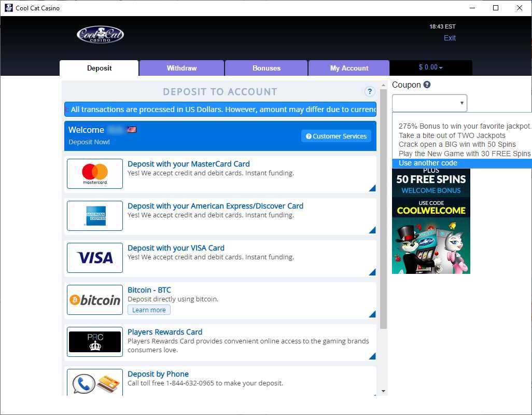The image size is (532, 415).
Task: Click the American Express logo icon
Action: pos(95,216)
